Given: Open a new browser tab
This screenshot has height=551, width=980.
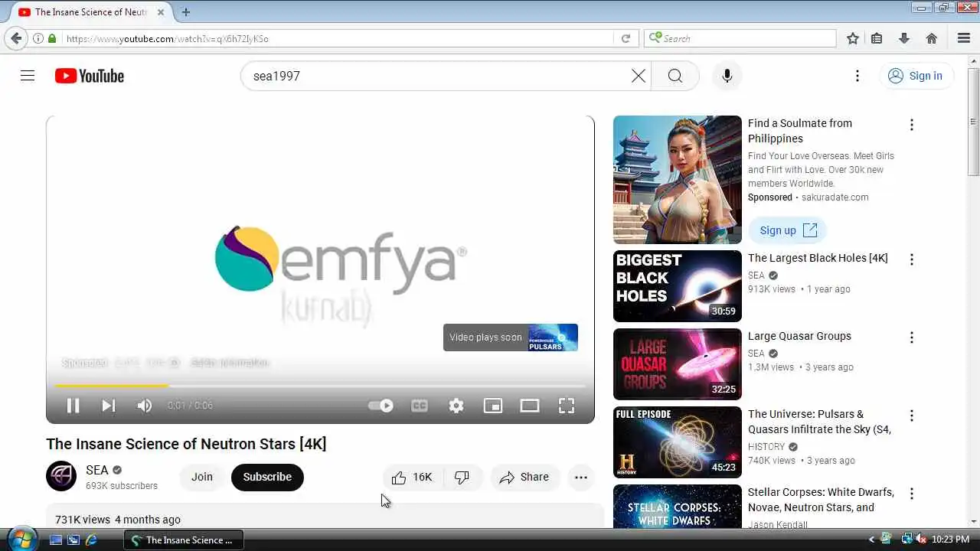Looking at the screenshot, I should (x=186, y=12).
